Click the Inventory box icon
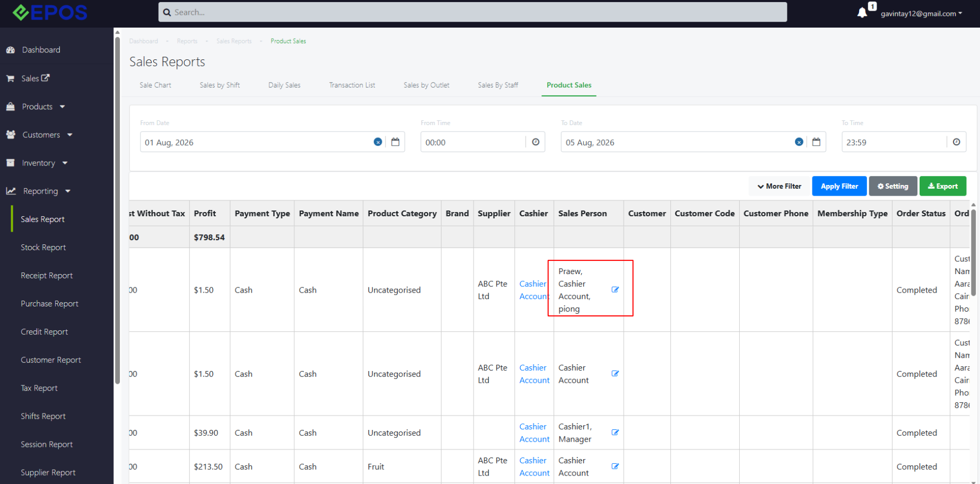The image size is (980, 484). point(11,163)
